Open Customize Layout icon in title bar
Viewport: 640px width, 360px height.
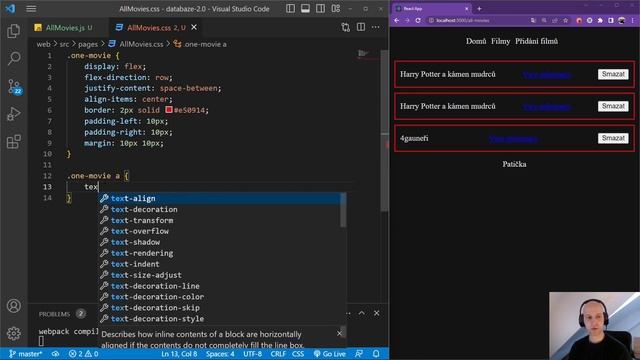pyautogui.click(x=336, y=9)
